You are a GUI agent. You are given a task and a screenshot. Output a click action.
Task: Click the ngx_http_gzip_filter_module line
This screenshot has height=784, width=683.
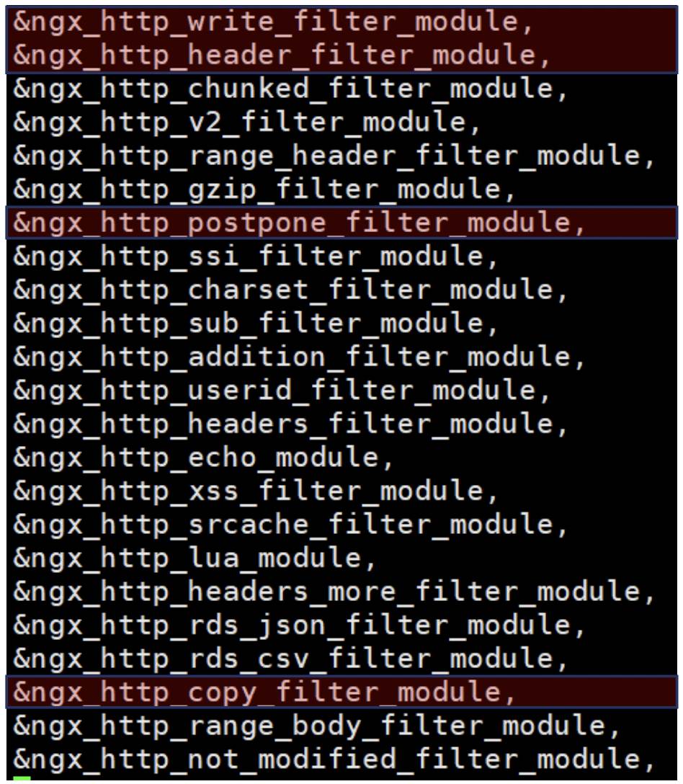click(264, 190)
